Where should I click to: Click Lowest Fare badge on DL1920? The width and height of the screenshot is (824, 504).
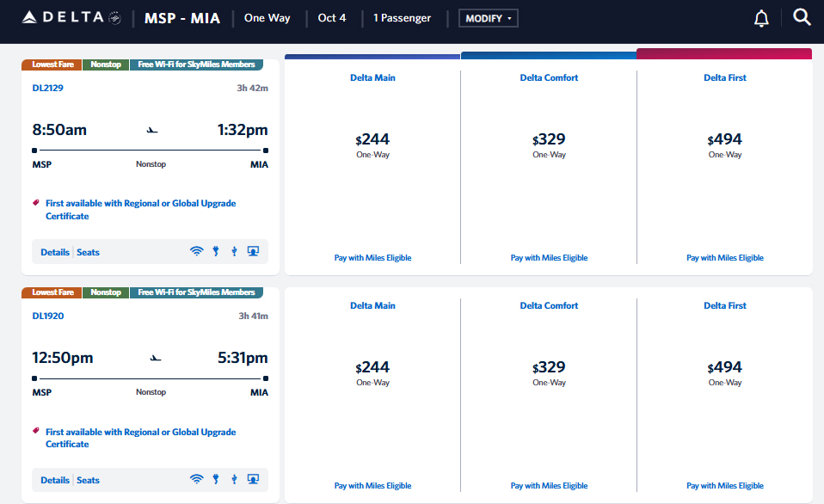(52, 292)
